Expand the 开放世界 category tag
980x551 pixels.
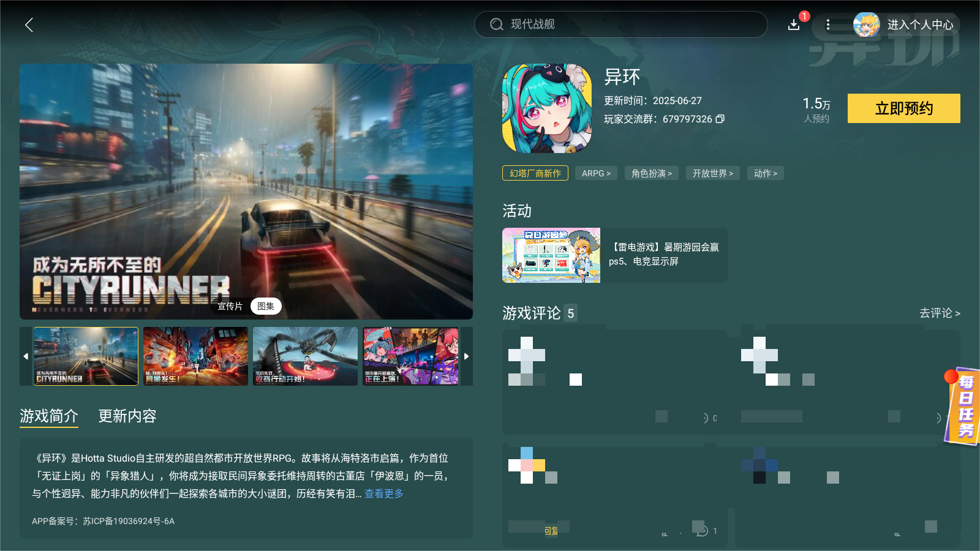tap(712, 173)
